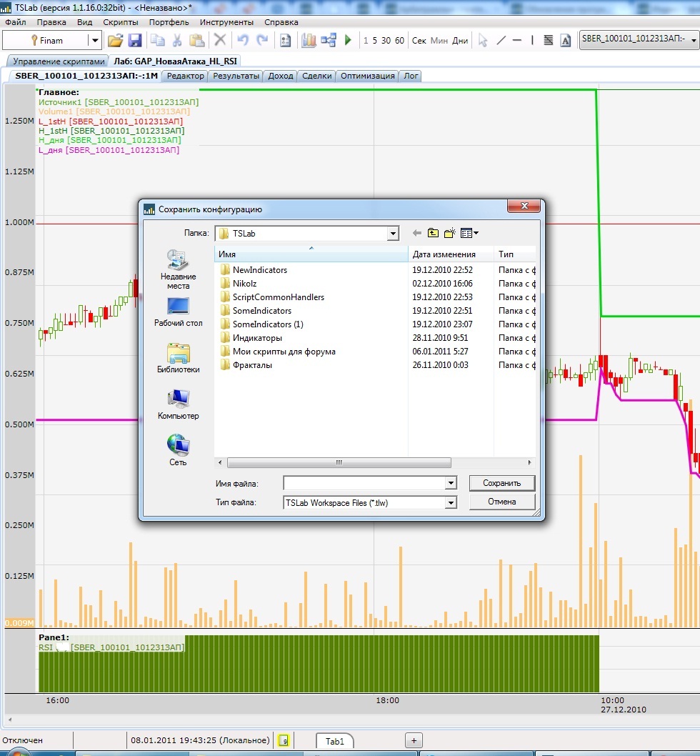Viewport: 700px width, 756px height.
Task: Open Libraries (Библиотеки) in the sidebar
Action: pos(178,358)
